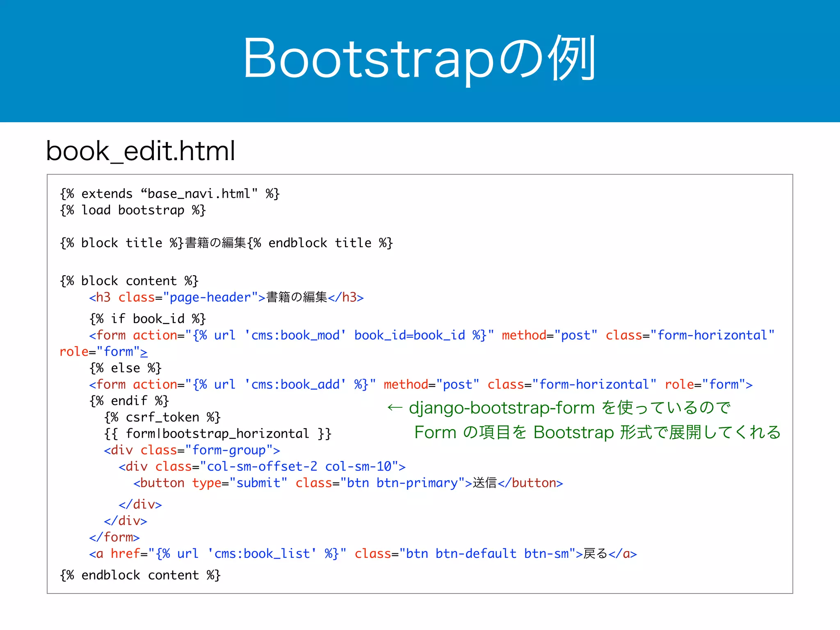Viewport: 840px width, 630px height.
Task: Click the '{% if book_id %}' line
Action: (x=148, y=319)
